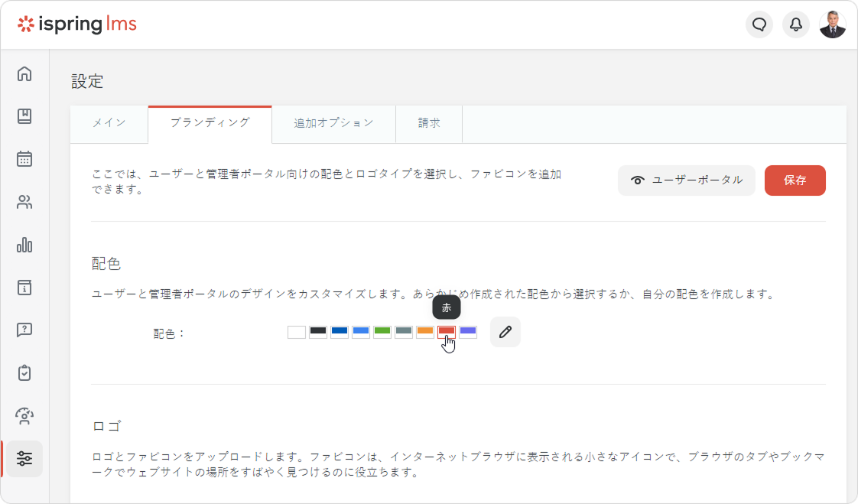Open the Home page from the sidebar
This screenshot has width=858, height=504.
pyautogui.click(x=24, y=74)
